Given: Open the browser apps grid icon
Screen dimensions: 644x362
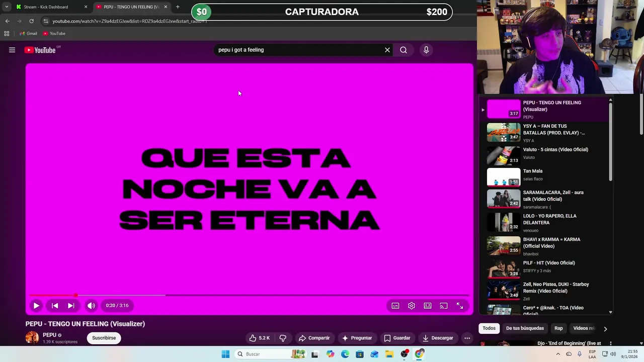Looking at the screenshot, I should [7, 33].
